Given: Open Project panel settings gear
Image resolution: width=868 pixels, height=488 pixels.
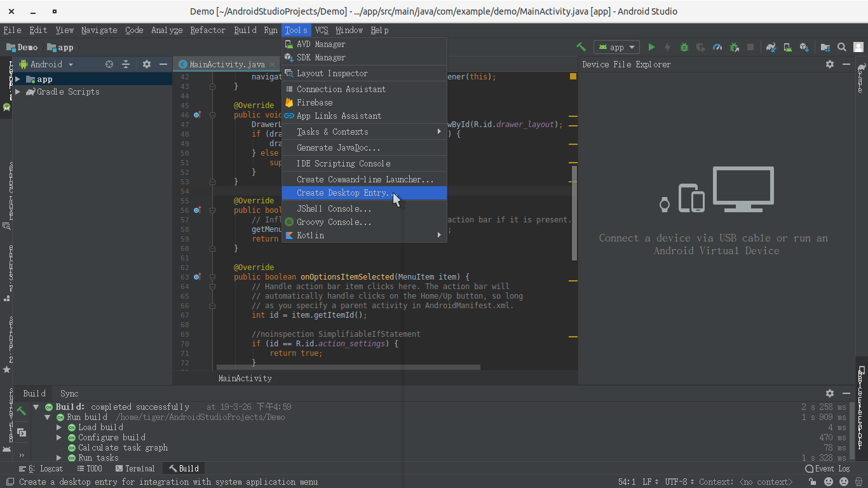Looking at the screenshot, I should point(147,64).
